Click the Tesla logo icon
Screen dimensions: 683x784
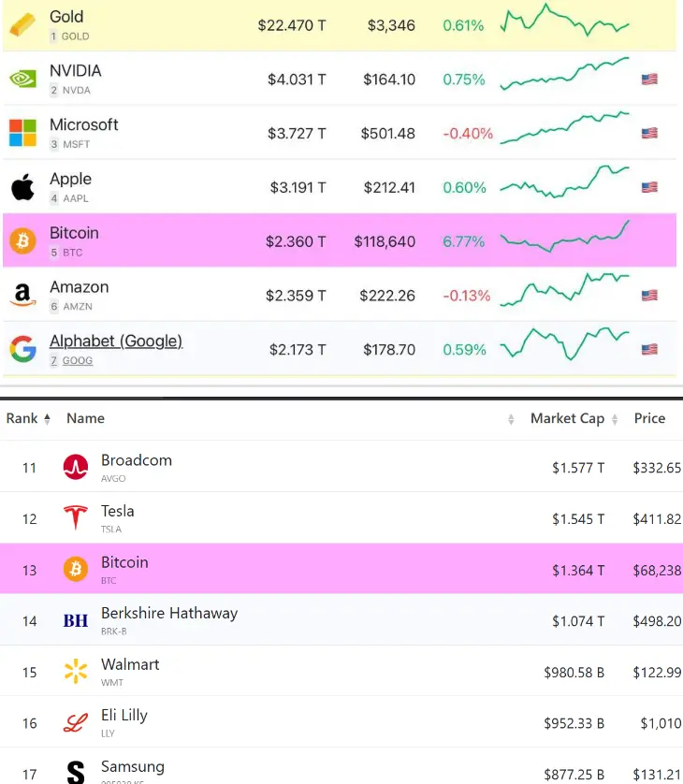click(x=75, y=517)
